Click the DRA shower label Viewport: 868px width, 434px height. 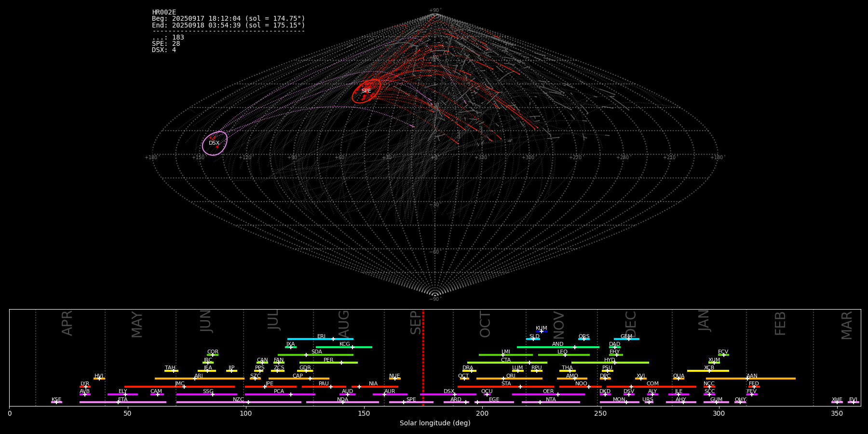468,368
